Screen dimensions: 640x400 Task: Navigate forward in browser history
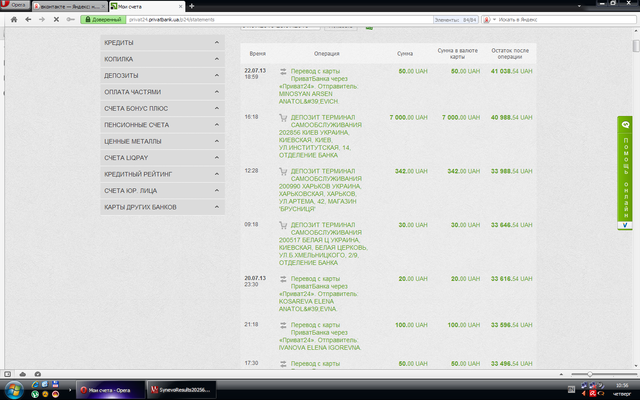coord(42,19)
